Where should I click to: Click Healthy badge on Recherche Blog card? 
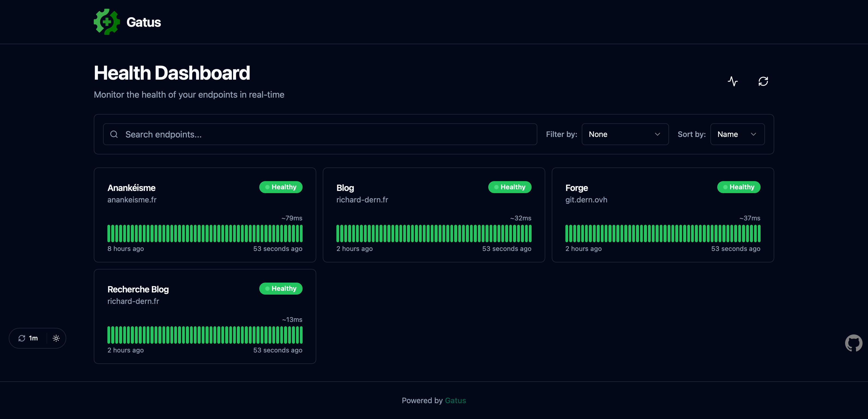point(280,289)
